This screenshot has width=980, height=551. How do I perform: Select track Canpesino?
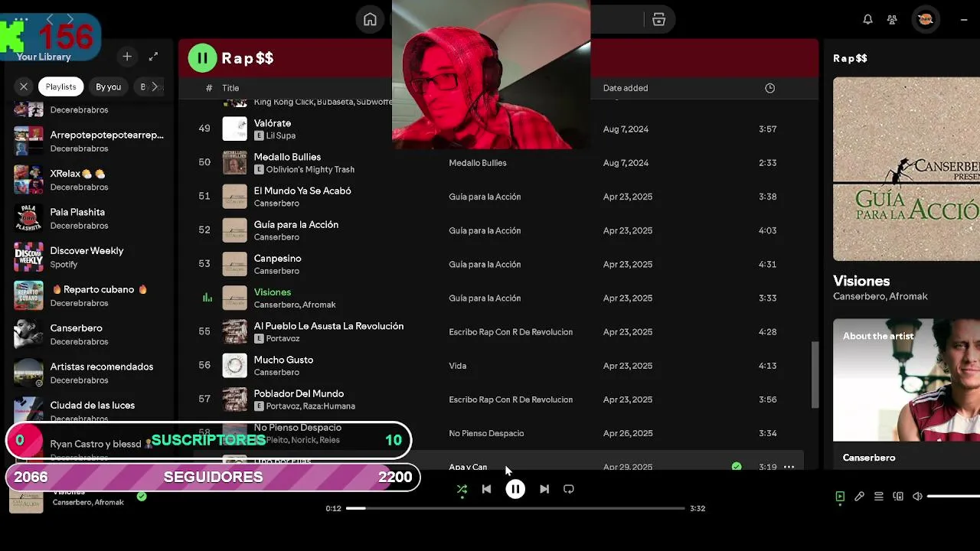click(498, 264)
